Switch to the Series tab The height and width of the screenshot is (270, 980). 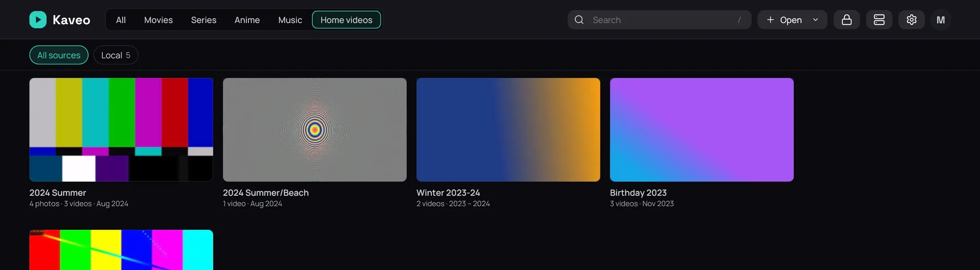click(203, 20)
